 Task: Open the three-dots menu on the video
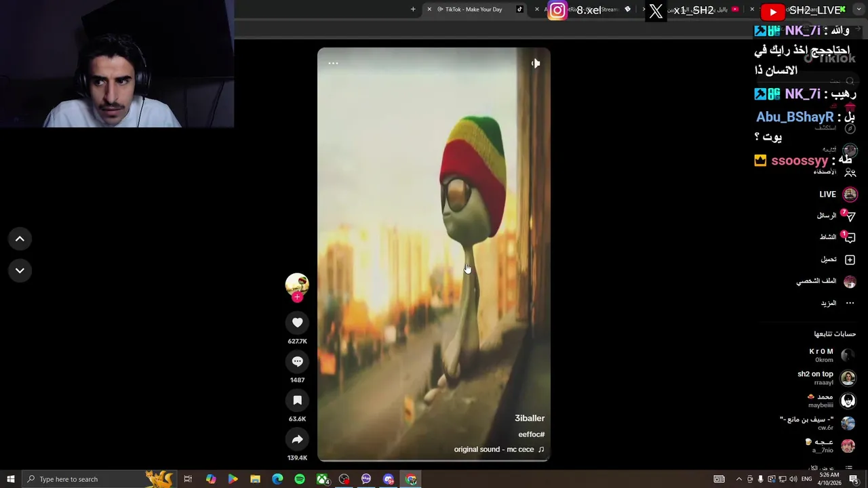point(333,63)
